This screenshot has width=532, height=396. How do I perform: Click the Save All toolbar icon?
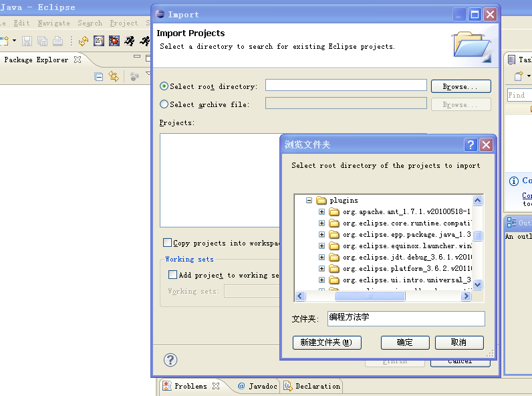42,41
